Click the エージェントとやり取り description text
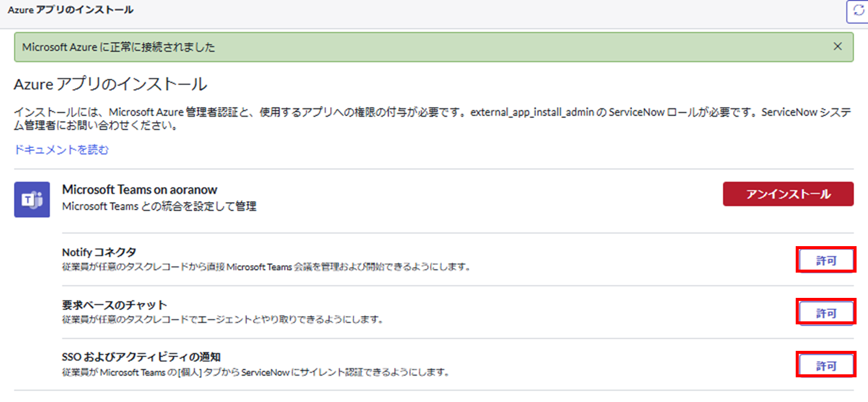Screen dimensions: 868x402 tap(223, 319)
